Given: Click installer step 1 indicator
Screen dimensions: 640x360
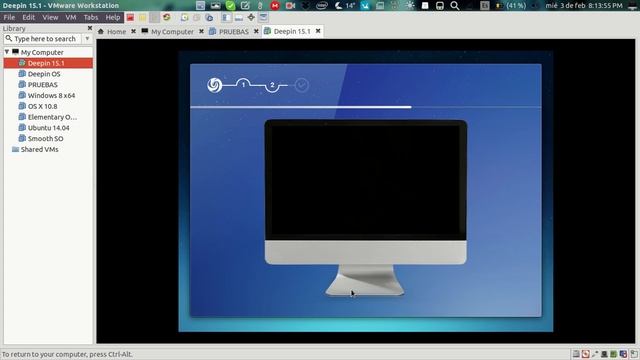Looking at the screenshot, I should [243, 84].
